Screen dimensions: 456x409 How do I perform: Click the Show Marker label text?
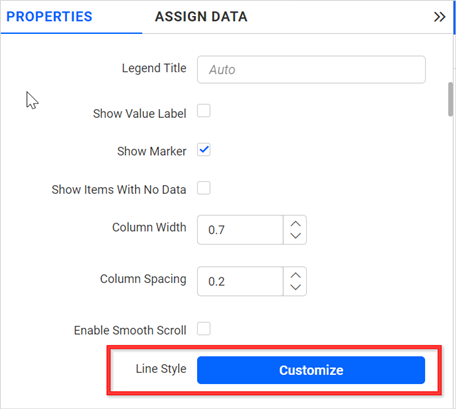click(152, 151)
